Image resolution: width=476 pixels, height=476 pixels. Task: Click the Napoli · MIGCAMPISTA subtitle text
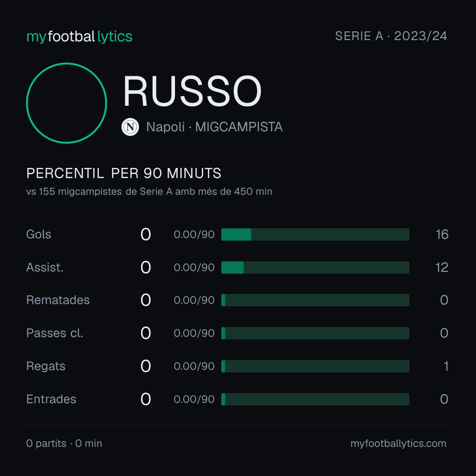coord(214,127)
